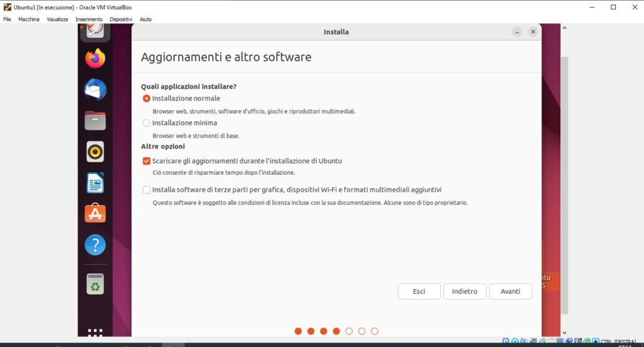The image size is (644, 347).
Task: Select Installazione minima option
Action: 147,123
